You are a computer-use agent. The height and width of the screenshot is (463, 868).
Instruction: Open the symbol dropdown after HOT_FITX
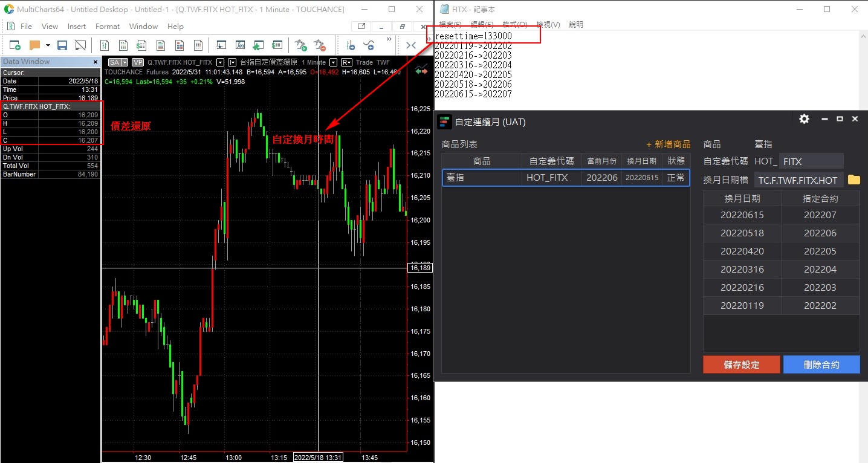coord(220,62)
